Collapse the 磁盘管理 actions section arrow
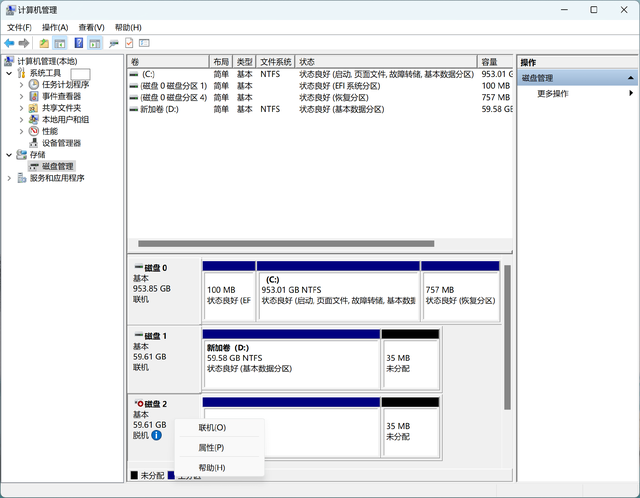The height and width of the screenshot is (498, 640). click(631, 78)
